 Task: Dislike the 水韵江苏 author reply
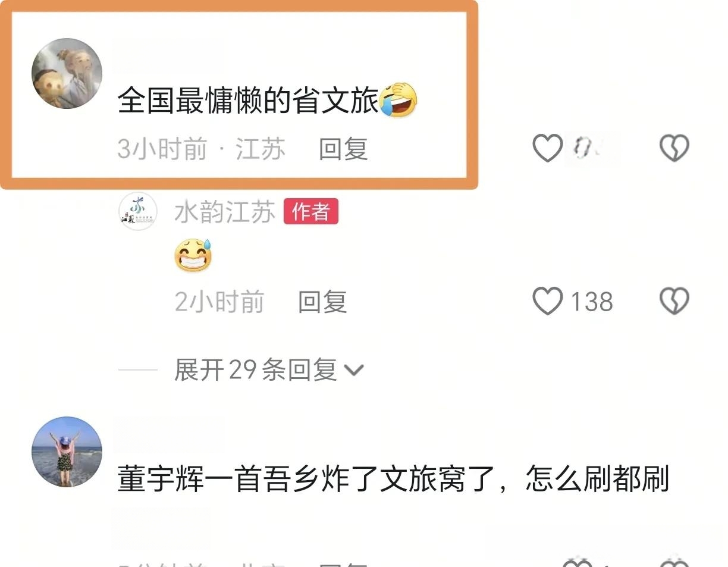(x=674, y=301)
